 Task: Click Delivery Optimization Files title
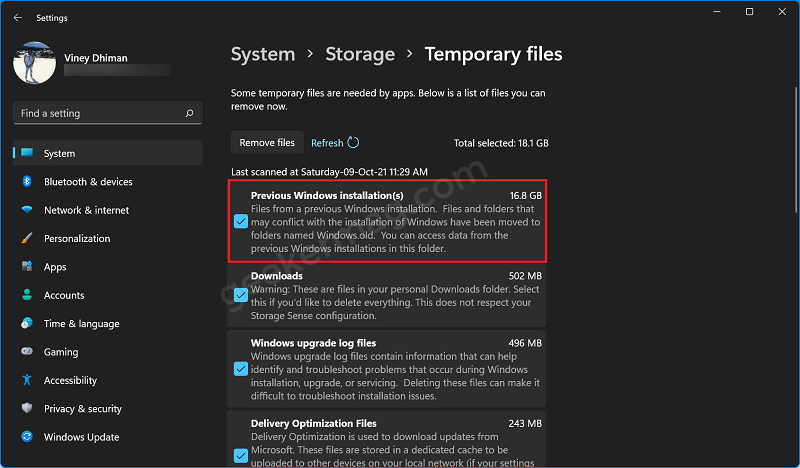pyautogui.click(x=314, y=423)
